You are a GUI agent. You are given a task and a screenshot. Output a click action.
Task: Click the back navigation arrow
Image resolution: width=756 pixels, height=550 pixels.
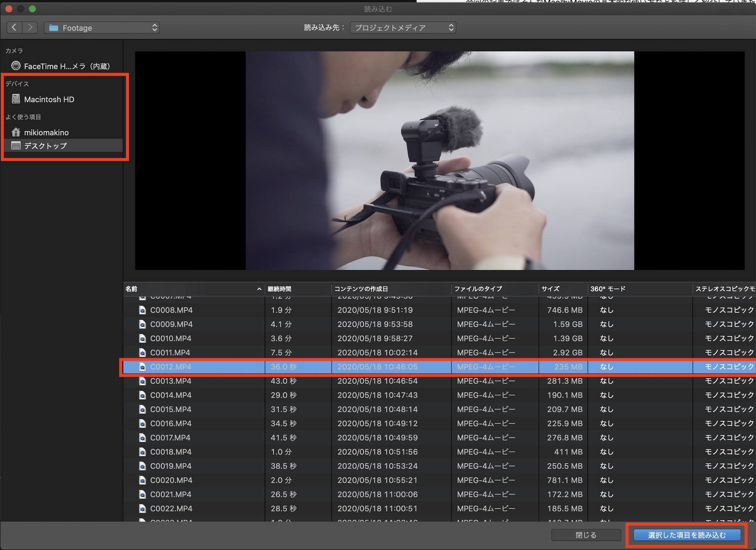(x=14, y=28)
